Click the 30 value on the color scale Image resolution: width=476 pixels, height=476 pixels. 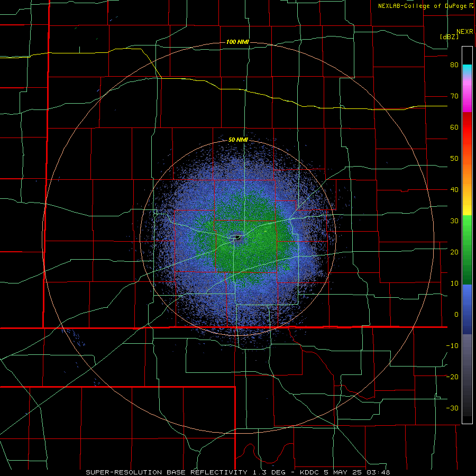(x=454, y=221)
